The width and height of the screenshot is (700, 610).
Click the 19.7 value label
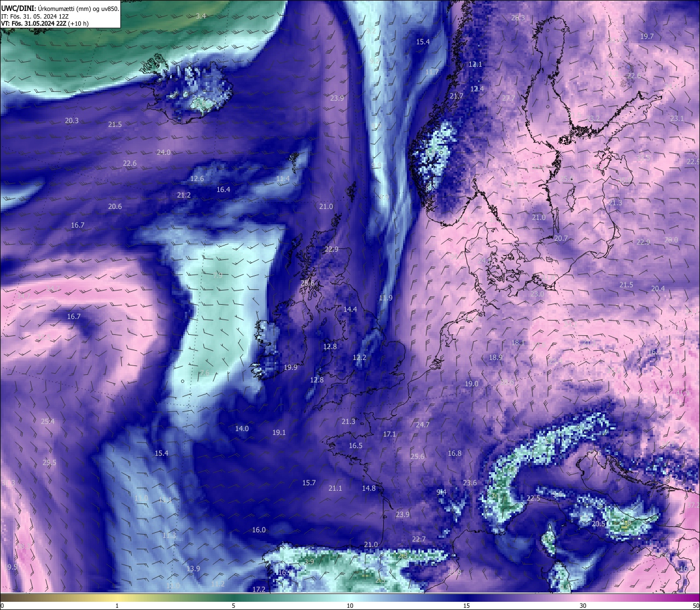(x=647, y=37)
